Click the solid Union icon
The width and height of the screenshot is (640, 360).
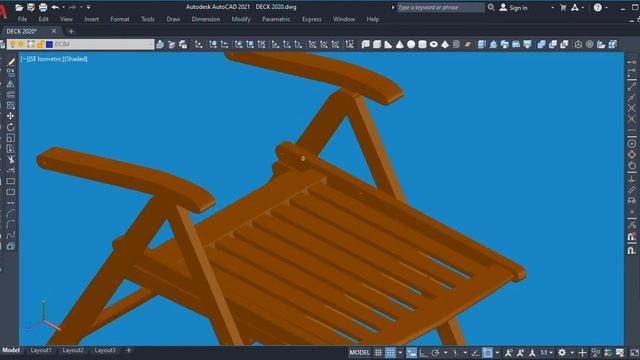[542, 44]
